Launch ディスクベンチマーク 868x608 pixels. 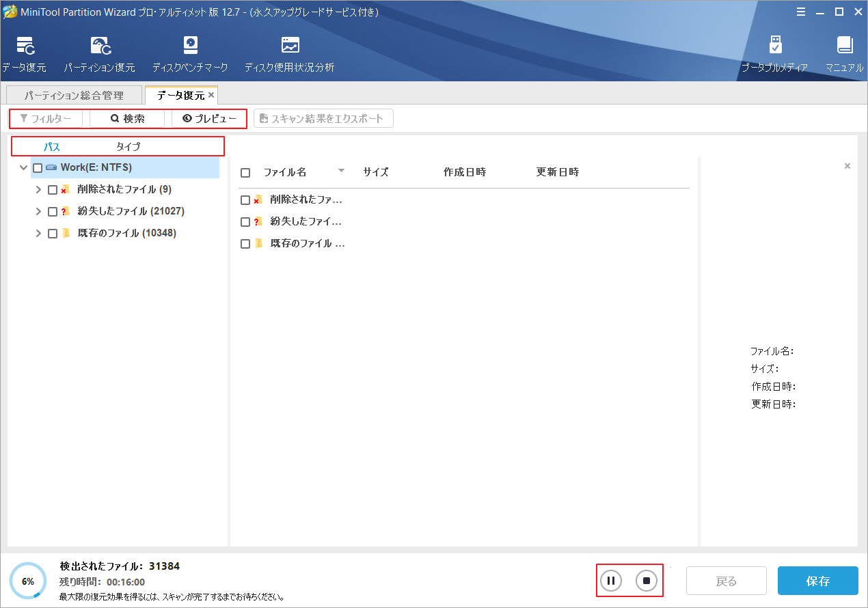tap(190, 51)
